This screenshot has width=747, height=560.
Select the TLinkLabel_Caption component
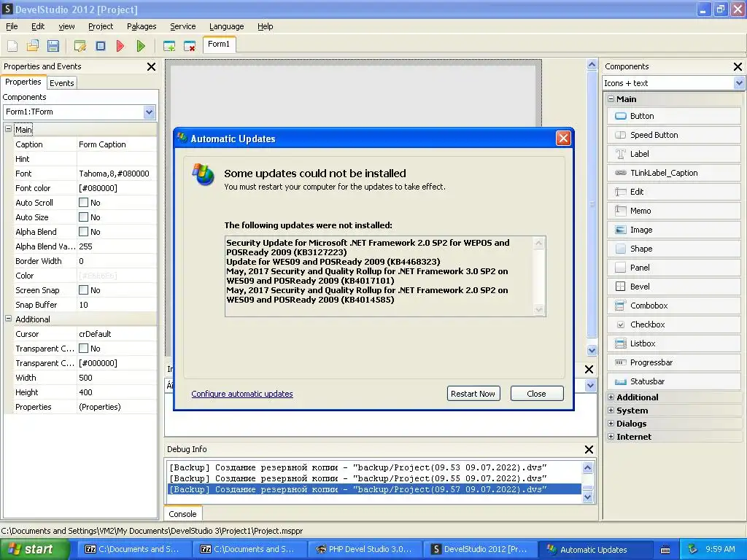pos(673,173)
